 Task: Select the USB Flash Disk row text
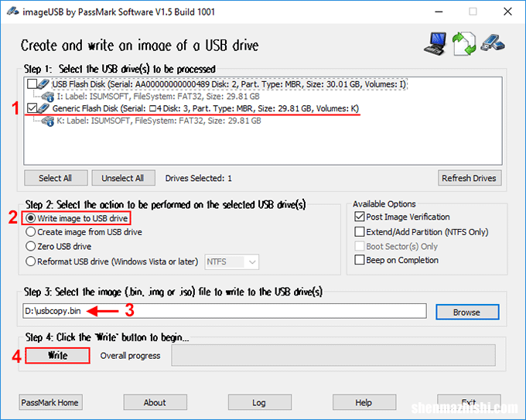coord(229,84)
